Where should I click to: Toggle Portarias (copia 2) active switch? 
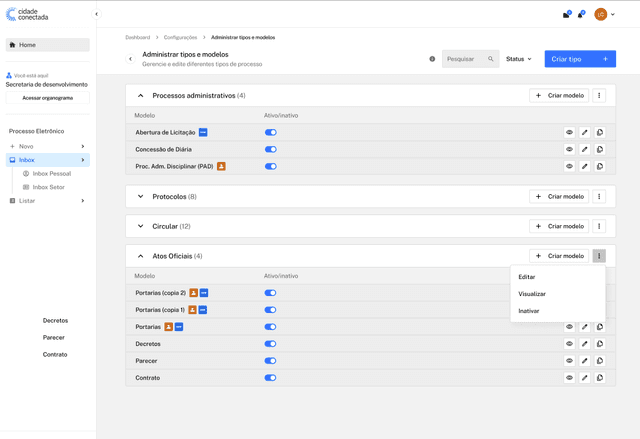click(x=271, y=293)
